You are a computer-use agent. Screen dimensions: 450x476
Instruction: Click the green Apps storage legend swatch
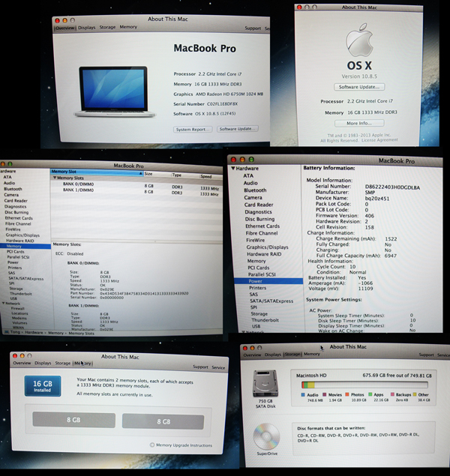click(x=370, y=394)
